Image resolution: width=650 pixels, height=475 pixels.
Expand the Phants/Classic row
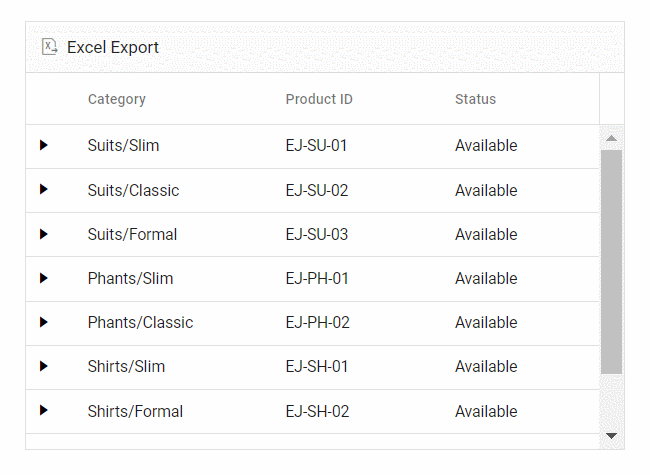[x=43, y=322]
